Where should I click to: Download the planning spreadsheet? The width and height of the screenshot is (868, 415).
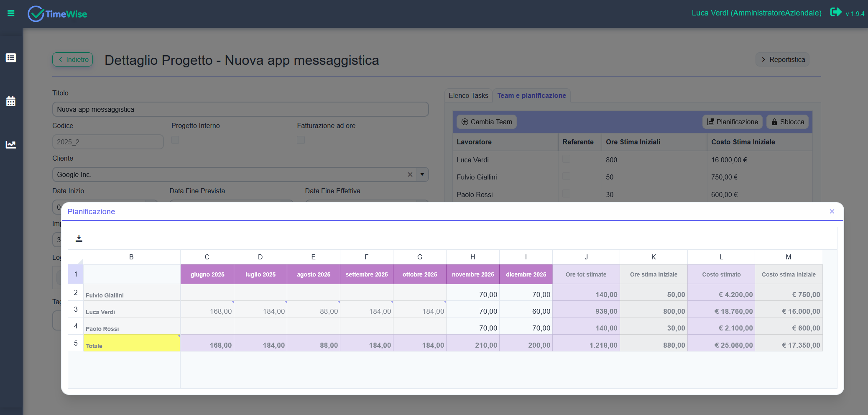tap(79, 238)
